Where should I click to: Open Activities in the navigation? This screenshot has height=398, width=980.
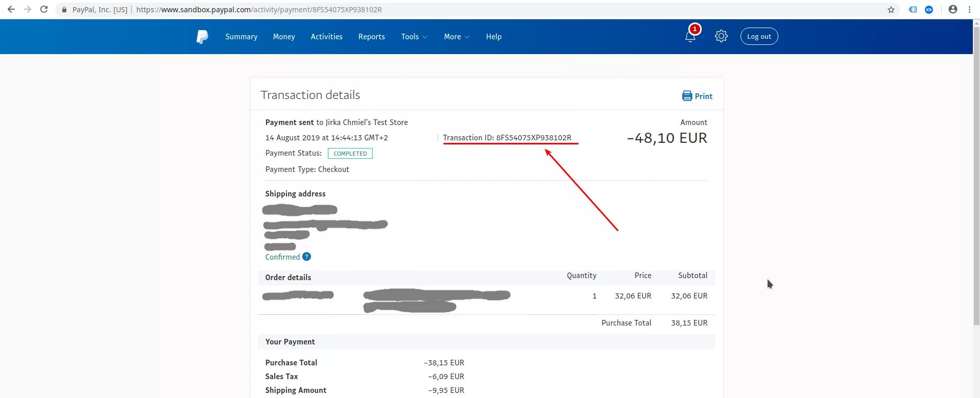click(327, 37)
